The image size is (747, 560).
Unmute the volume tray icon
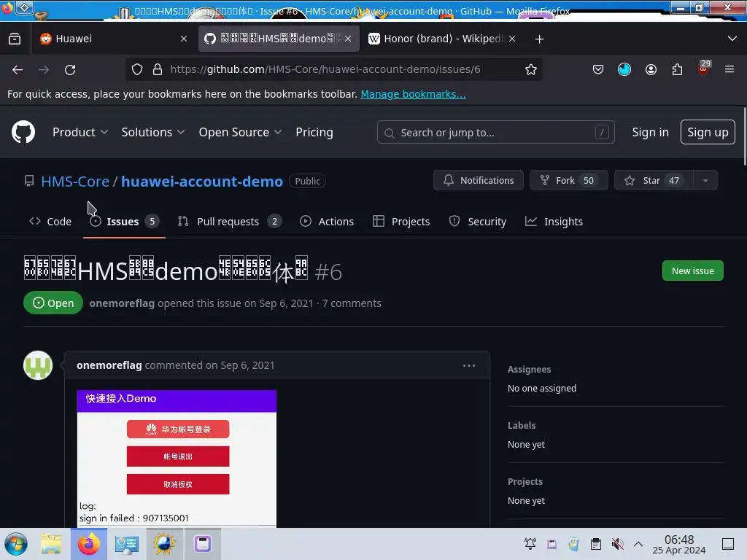[x=617, y=544]
